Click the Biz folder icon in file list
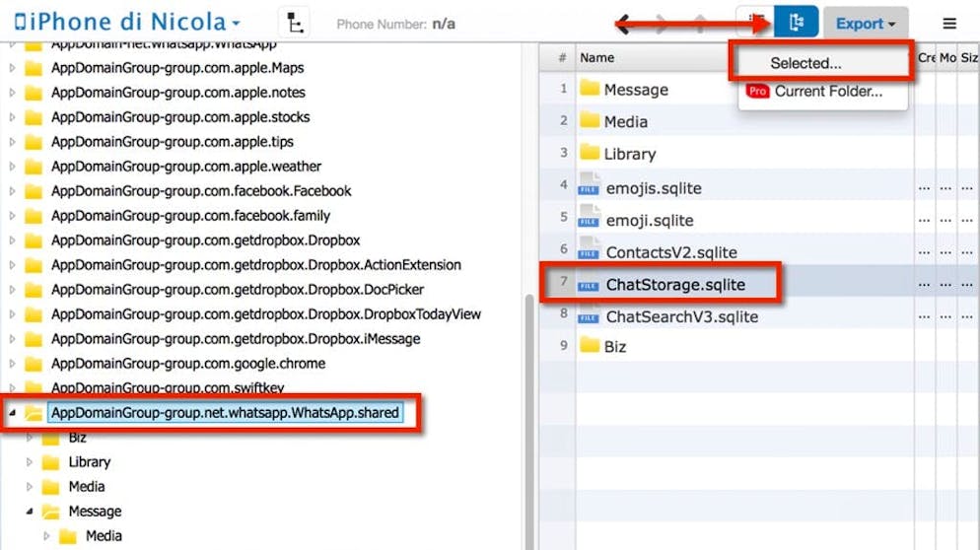This screenshot has height=550, width=980. pos(590,345)
